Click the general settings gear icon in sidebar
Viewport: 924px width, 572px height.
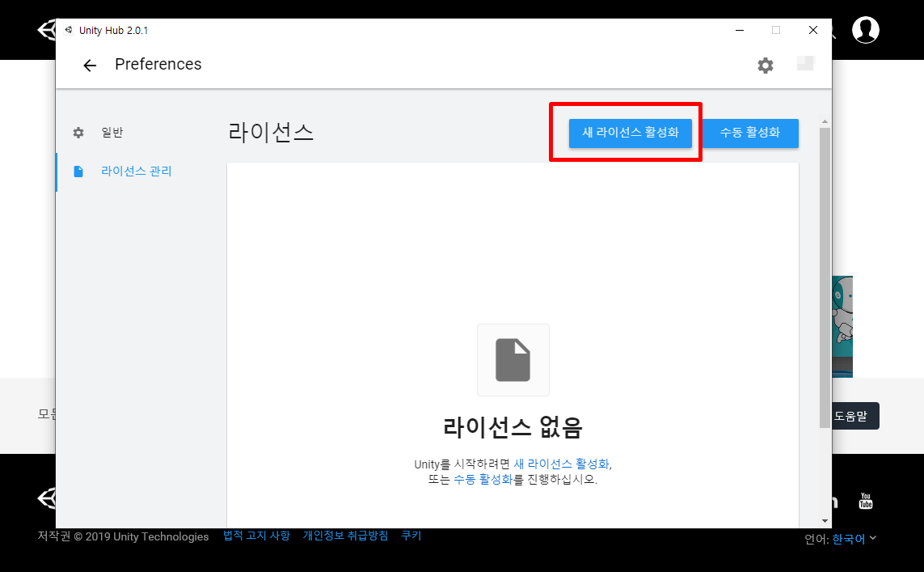pos(78,133)
